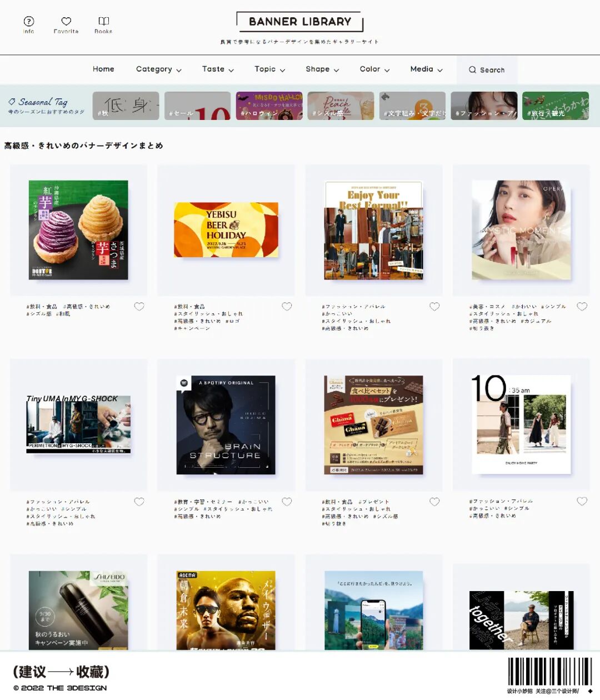Open the Ghana chocolate present banner
The width and height of the screenshot is (600, 700).
pos(373,425)
